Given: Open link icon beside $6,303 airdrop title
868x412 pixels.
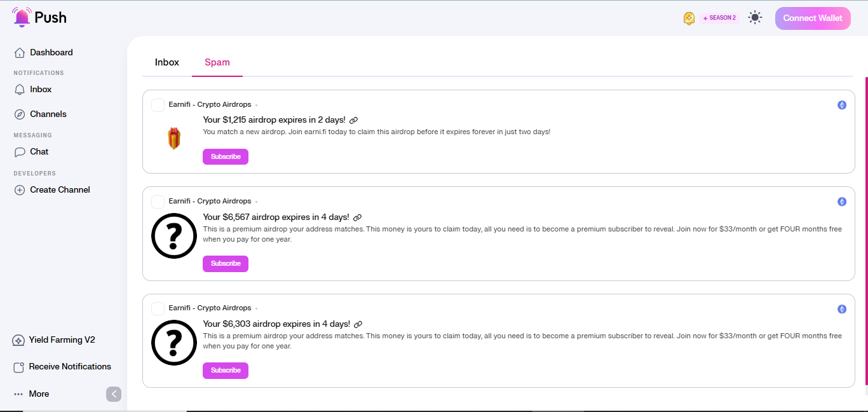Looking at the screenshot, I should 358,324.
